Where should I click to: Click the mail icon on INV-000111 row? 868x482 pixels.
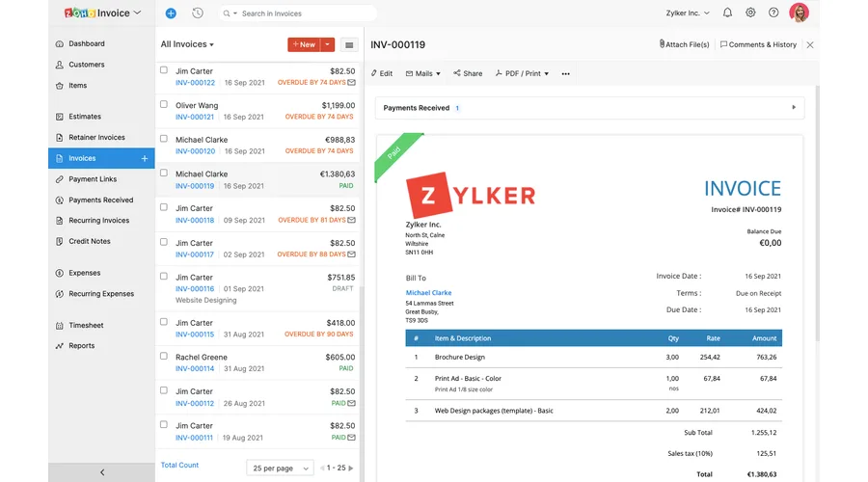click(351, 438)
